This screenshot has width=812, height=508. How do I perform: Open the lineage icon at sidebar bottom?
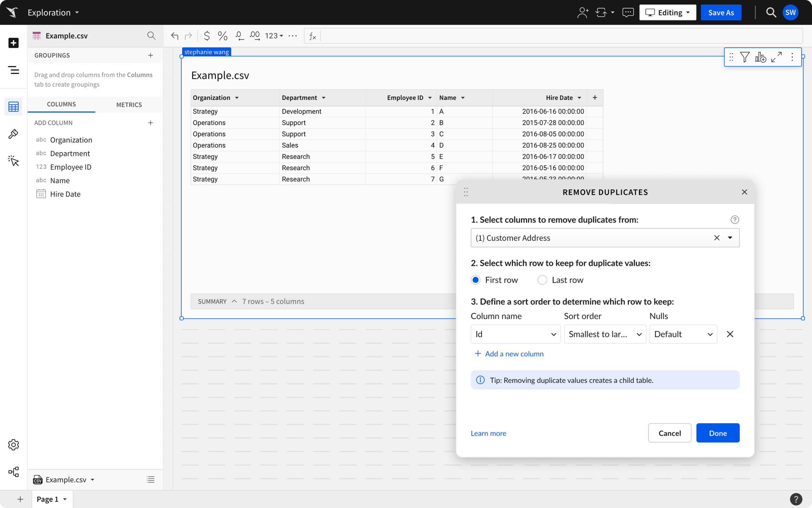click(13, 472)
